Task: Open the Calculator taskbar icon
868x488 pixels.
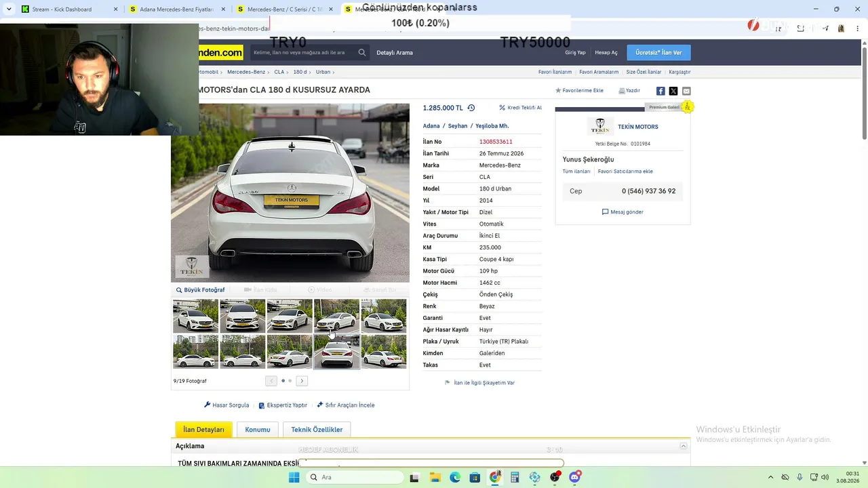Action: coord(515,477)
